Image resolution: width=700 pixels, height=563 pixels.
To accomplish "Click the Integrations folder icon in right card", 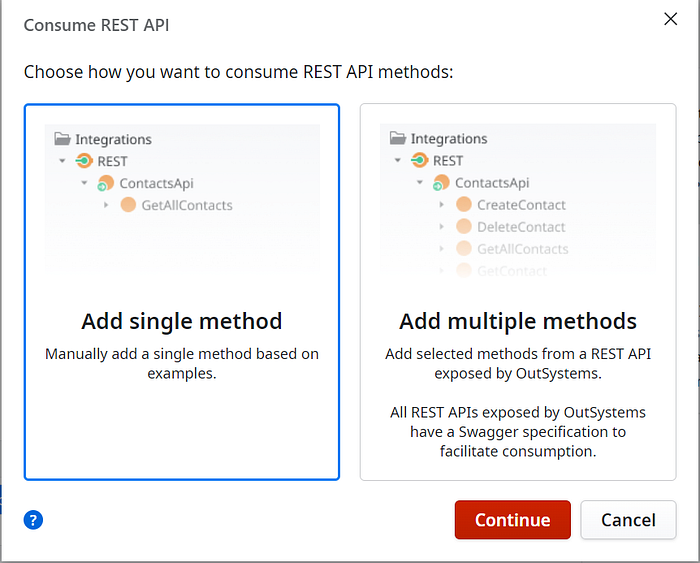I will pos(398,139).
